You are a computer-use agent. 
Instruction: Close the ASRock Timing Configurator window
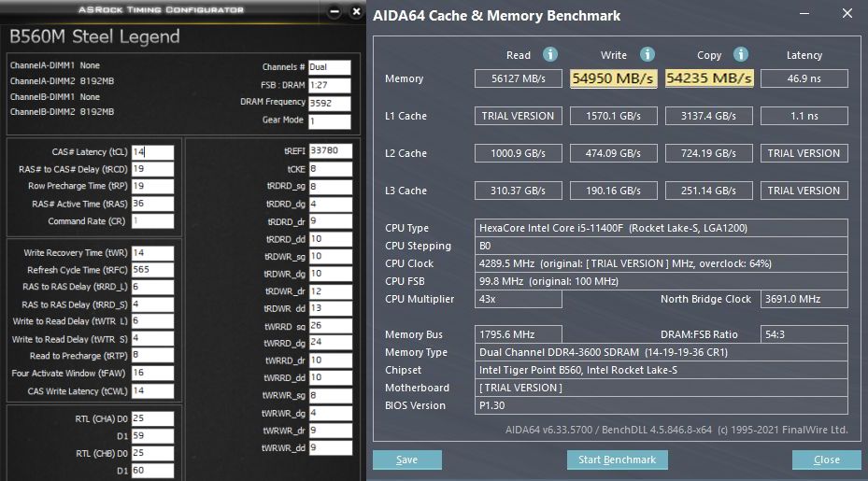click(x=357, y=11)
